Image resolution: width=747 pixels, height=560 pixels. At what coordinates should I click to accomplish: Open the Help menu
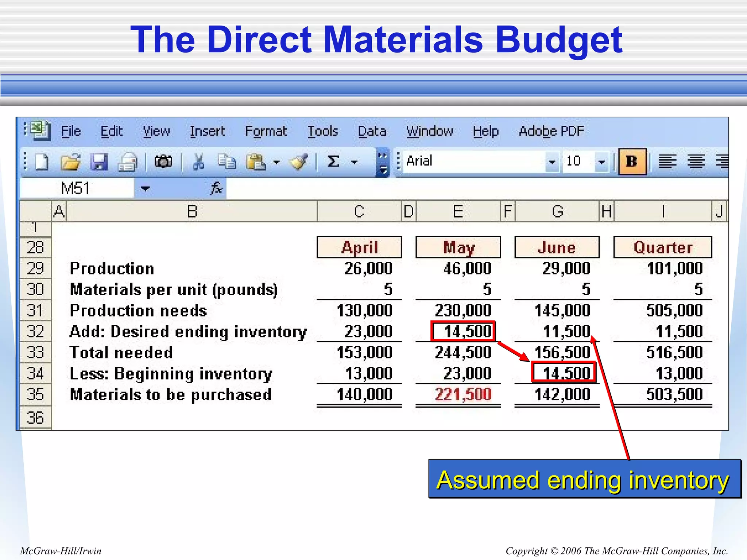coord(485,131)
